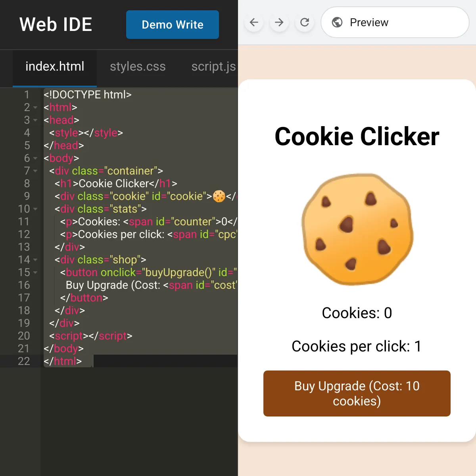Collapse the head tag fold arrow

pos(35,120)
